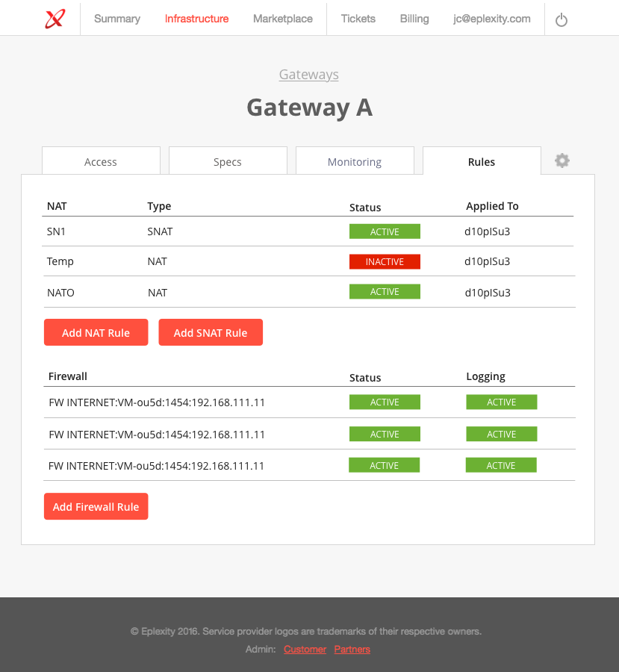The width and height of the screenshot is (619, 672).
Task: Follow the Gateways breadcrumb link
Action: pyautogui.click(x=308, y=75)
